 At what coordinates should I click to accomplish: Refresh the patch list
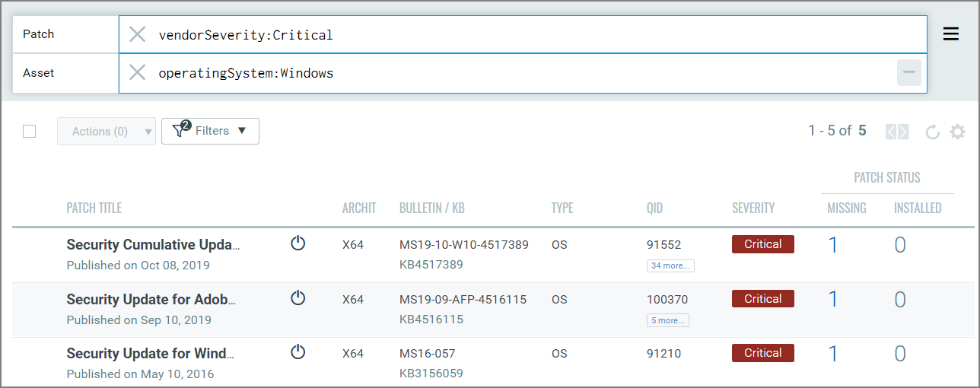point(932,132)
